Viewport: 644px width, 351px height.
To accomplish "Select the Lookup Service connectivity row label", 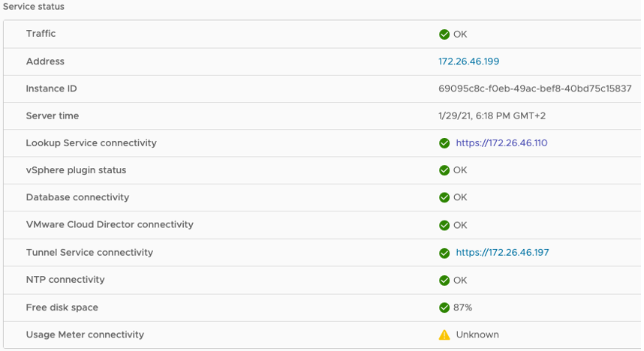I will [91, 142].
